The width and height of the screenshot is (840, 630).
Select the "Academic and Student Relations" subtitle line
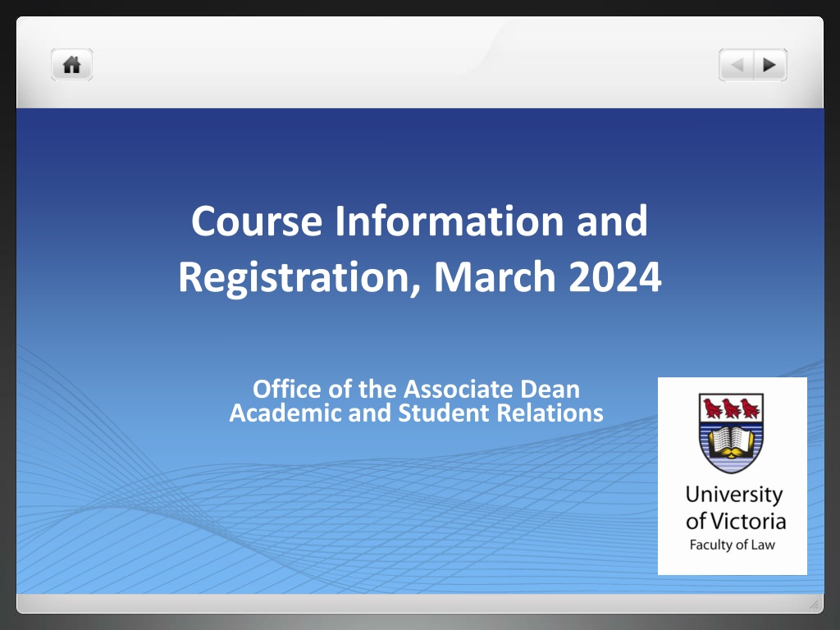point(416,413)
